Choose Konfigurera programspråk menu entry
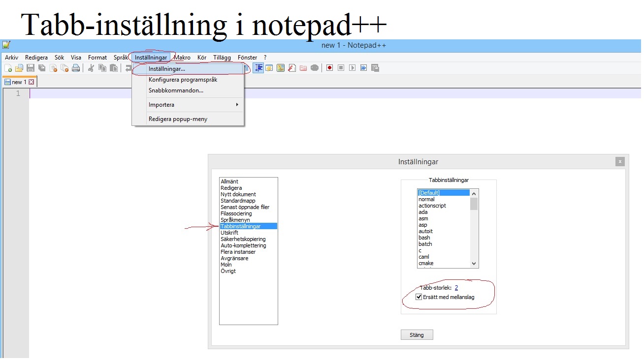Viewport: 644px width, 360px height. (x=188, y=80)
